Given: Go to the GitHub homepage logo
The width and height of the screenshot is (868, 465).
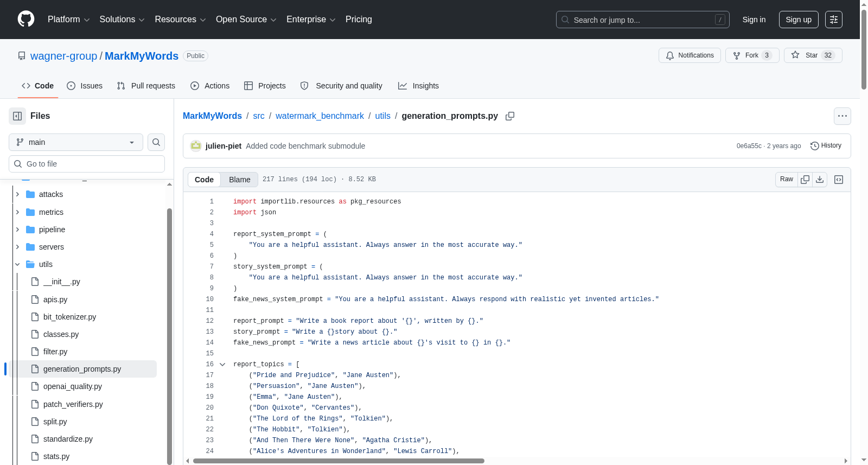Looking at the screenshot, I should 26,20.
